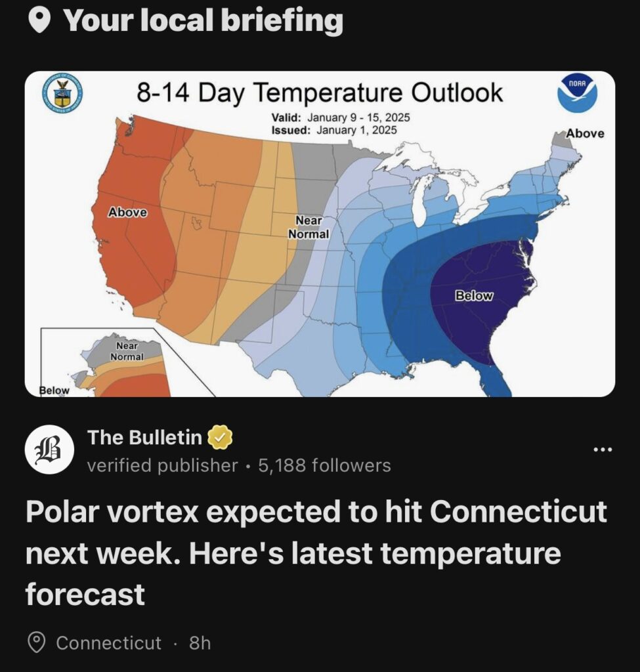Tap the location pin beside Your local briefing
The width and height of the screenshot is (640, 672).
pyautogui.click(x=41, y=21)
